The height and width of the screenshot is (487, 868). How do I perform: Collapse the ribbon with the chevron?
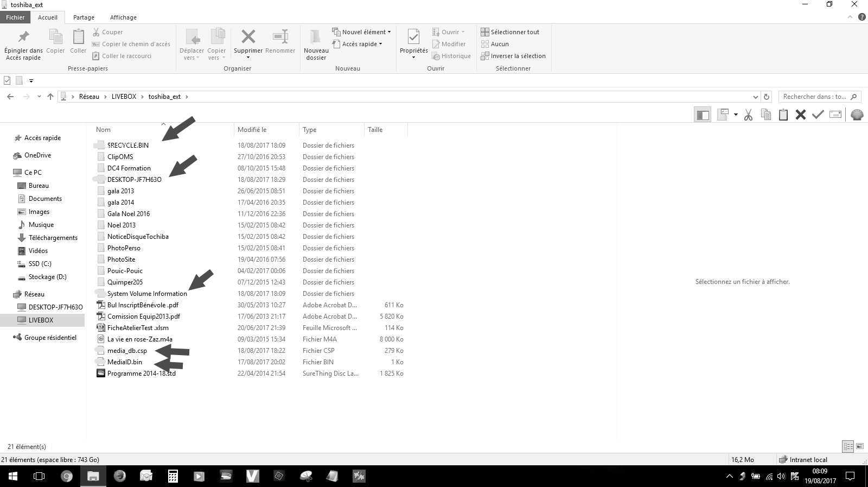[x=851, y=17]
